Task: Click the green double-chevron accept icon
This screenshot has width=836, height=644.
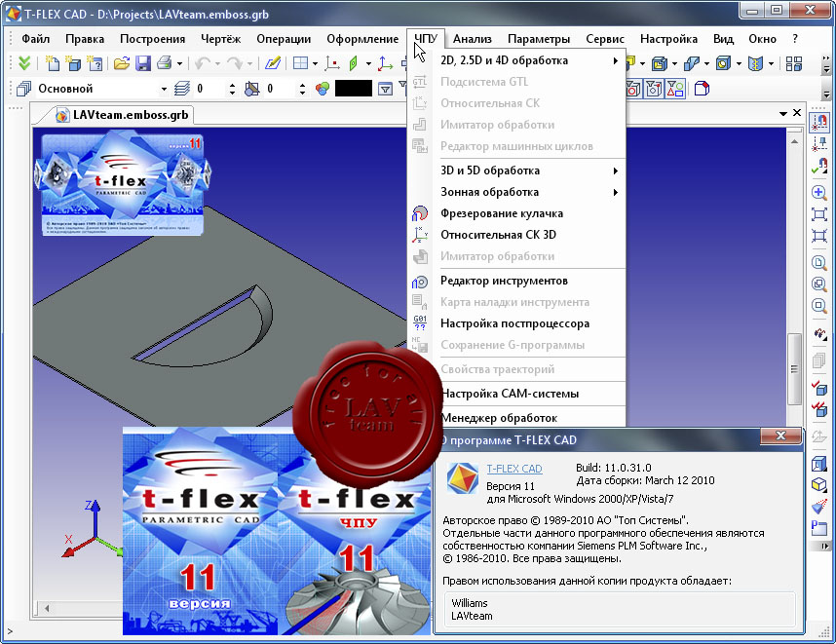Action: [x=24, y=63]
